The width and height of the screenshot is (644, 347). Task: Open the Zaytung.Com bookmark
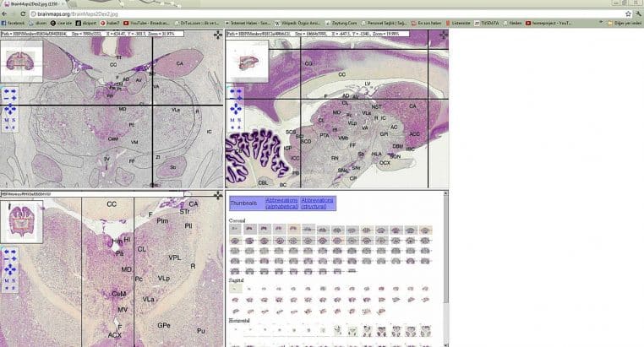click(341, 24)
